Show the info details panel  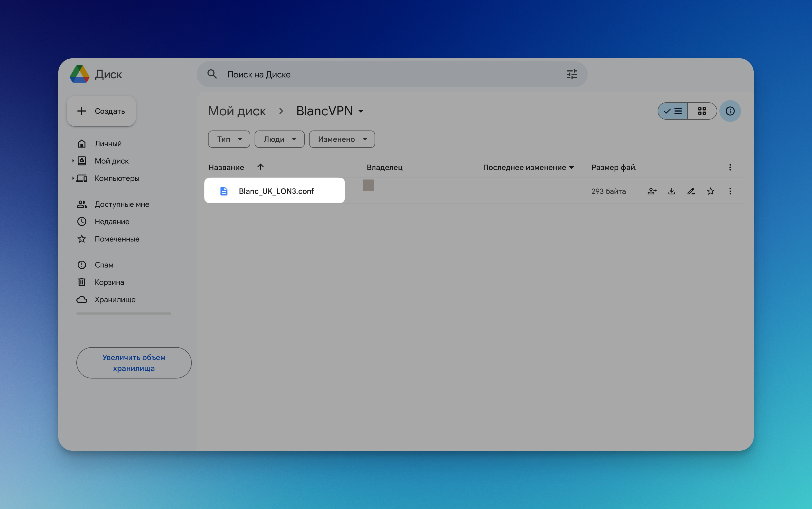pyautogui.click(x=730, y=111)
